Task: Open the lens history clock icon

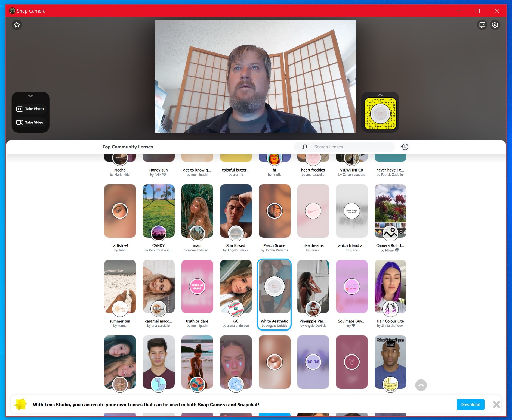Action: pyautogui.click(x=405, y=147)
